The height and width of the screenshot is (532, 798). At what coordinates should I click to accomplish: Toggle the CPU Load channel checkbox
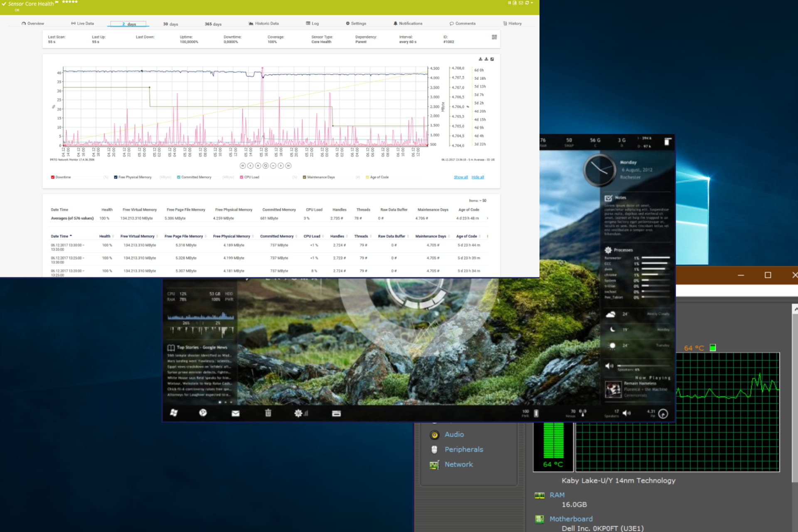pos(241,177)
